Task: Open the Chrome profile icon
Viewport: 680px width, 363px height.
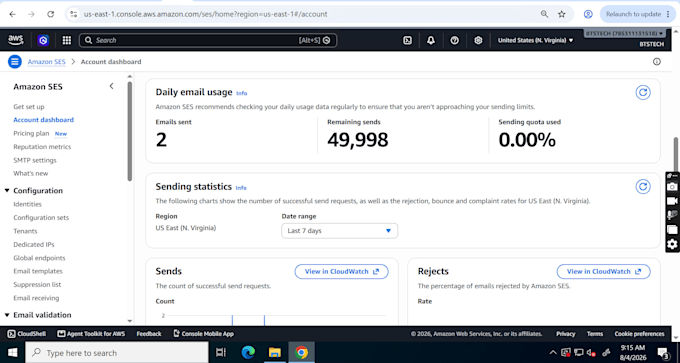Action: pos(588,14)
